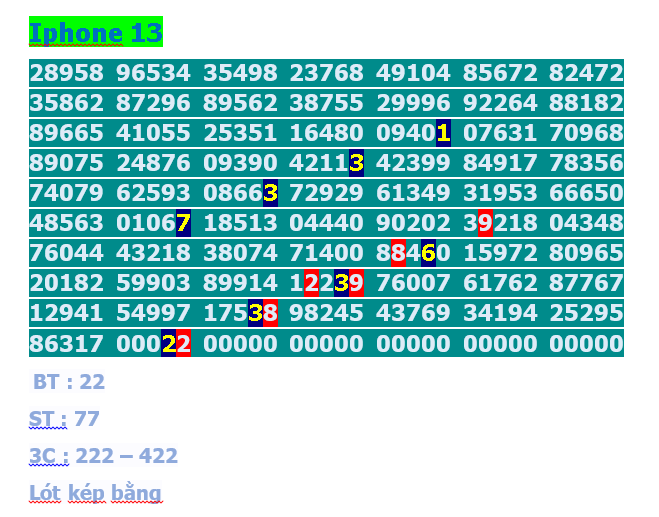Select the number 82472 in the table
Screen dimensions: 659x517
coord(587,73)
